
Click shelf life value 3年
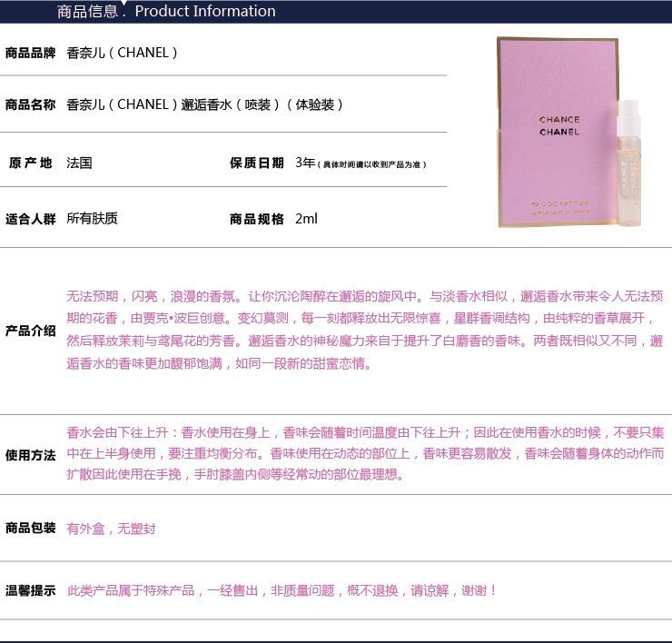(x=305, y=163)
